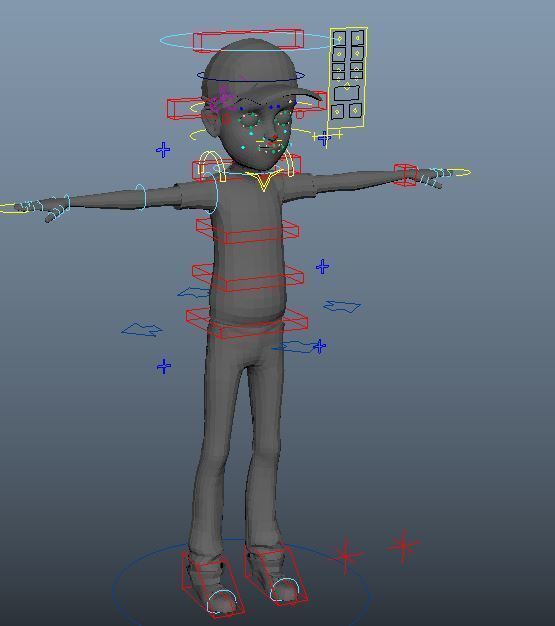Select the yellow V-shaped collar control

pos(263,182)
